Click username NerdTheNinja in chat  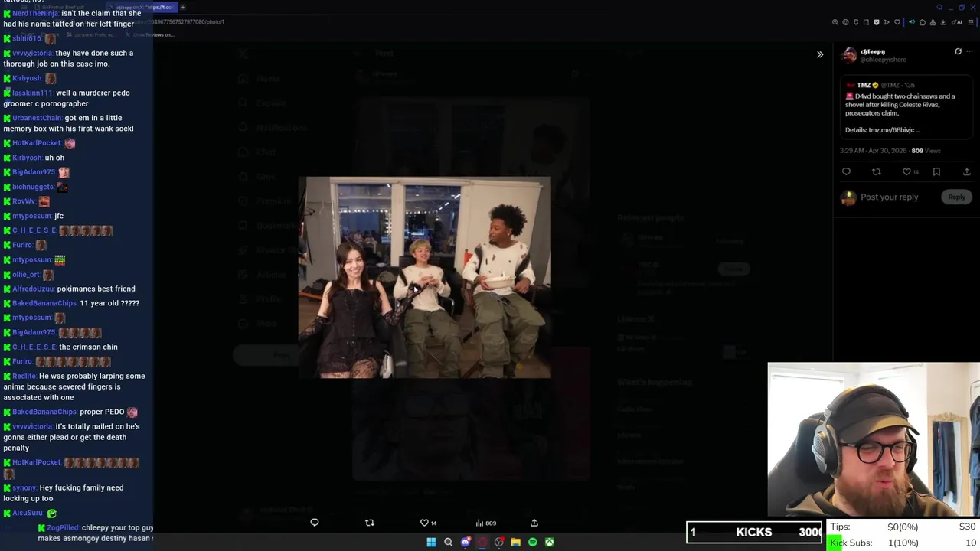click(x=34, y=14)
